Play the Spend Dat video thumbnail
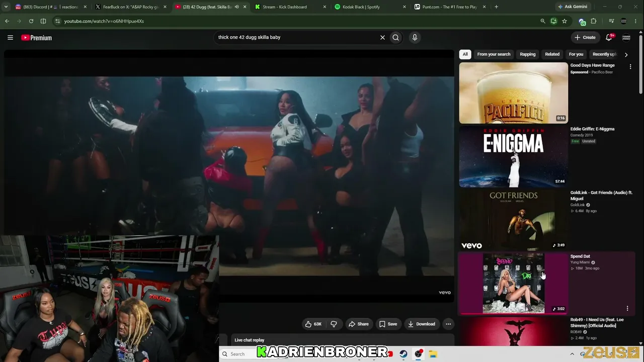Image resolution: width=644 pixels, height=362 pixels. tap(513, 284)
